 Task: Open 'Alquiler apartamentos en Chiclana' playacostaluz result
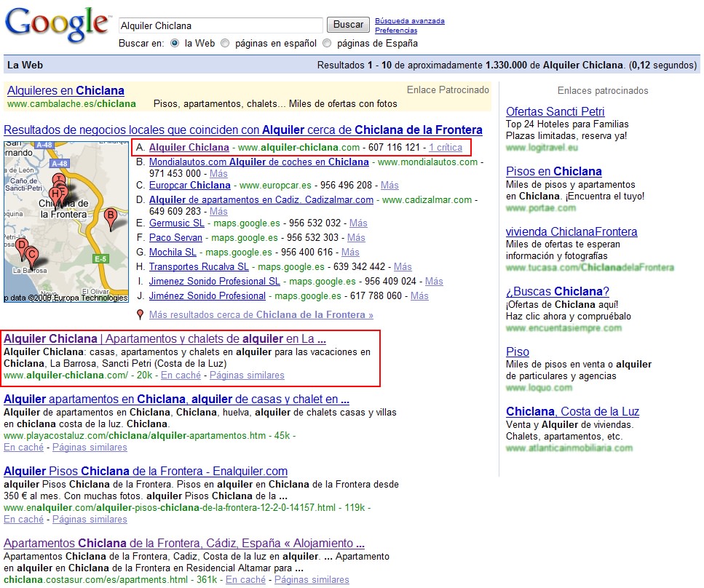pos(176,399)
